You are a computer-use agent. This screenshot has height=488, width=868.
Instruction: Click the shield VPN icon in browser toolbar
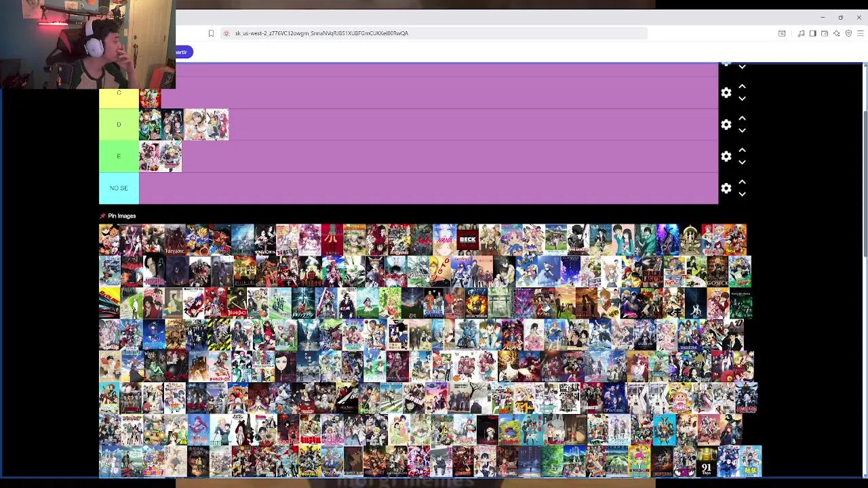[x=848, y=33]
